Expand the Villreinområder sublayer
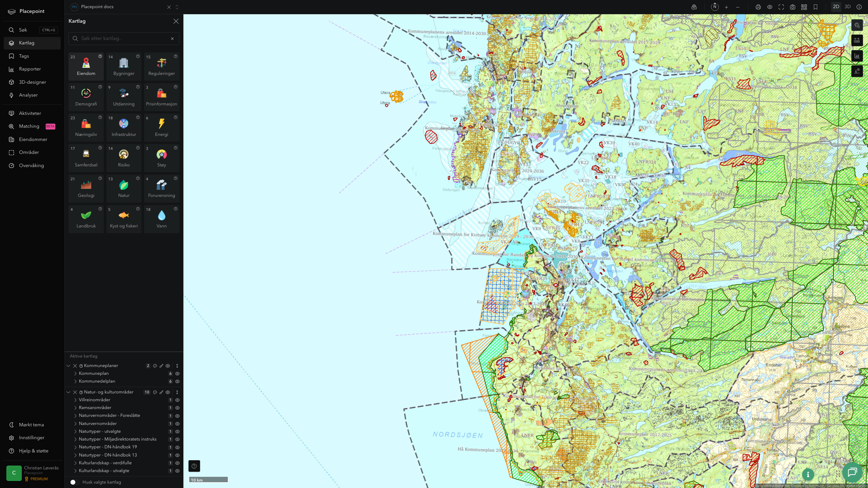This screenshot has height=488, width=868. 75,400
